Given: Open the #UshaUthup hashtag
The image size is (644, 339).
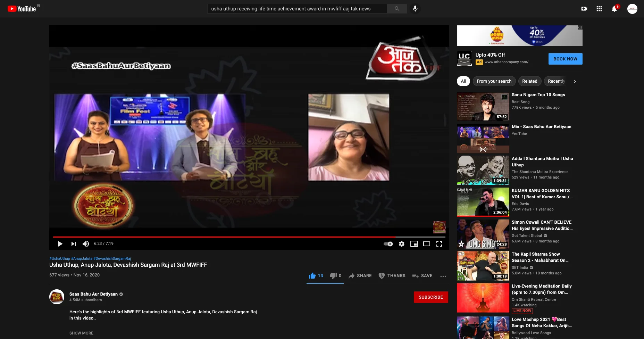Looking at the screenshot, I should pyautogui.click(x=60, y=258).
